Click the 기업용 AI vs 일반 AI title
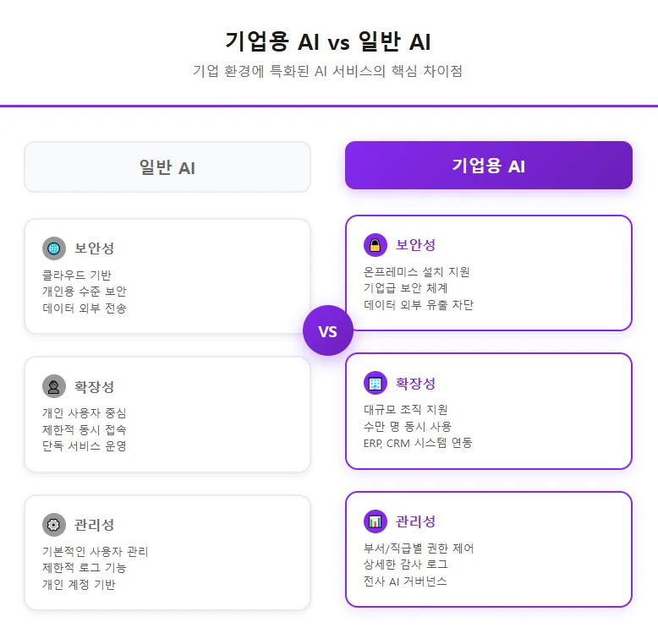The width and height of the screenshot is (658, 644). pyautogui.click(x=328, y=41)
